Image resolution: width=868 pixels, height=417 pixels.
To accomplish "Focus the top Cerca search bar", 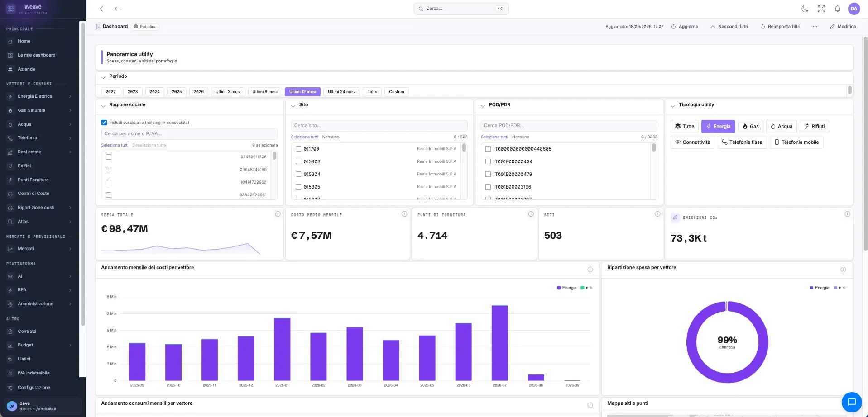I will pos(461,9).
